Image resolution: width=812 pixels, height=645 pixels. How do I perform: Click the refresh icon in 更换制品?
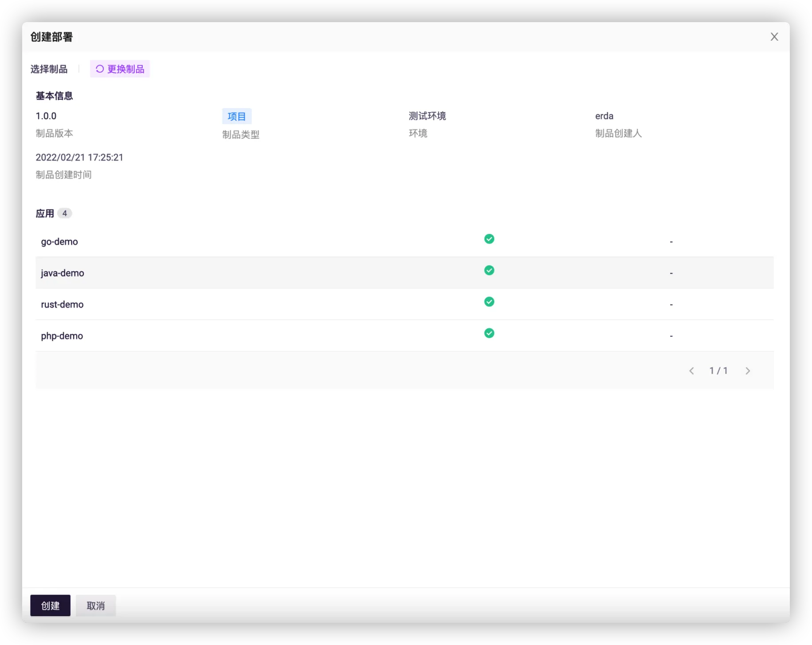tap(100, 69)
